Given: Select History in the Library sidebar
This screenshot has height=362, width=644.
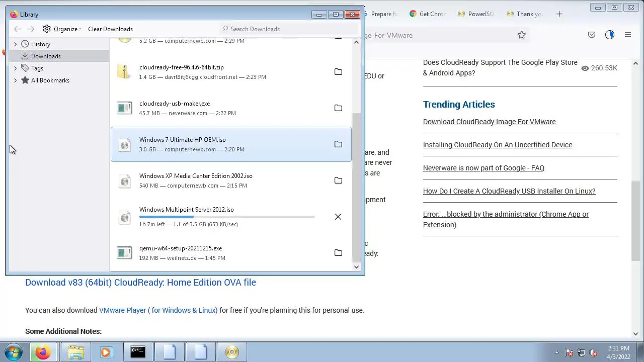Looking at the screenshot, I should tap(40, 44).
